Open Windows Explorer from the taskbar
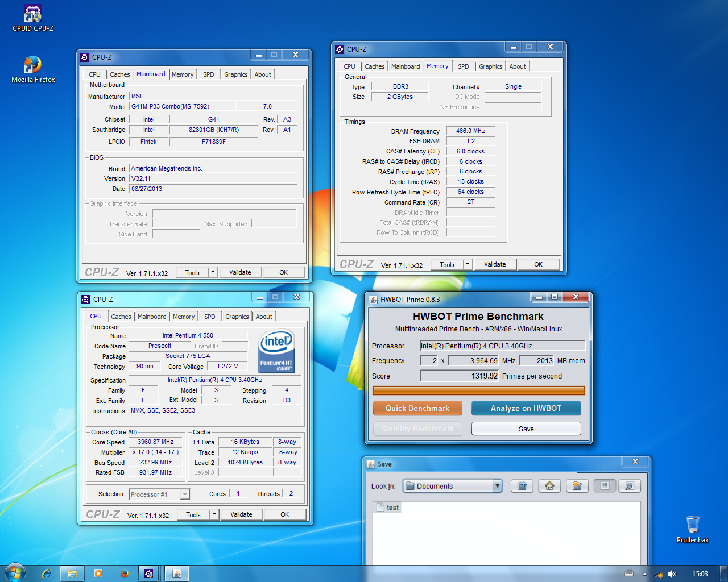Viewport: 728px width, 582px height. (x=72, y=573)
